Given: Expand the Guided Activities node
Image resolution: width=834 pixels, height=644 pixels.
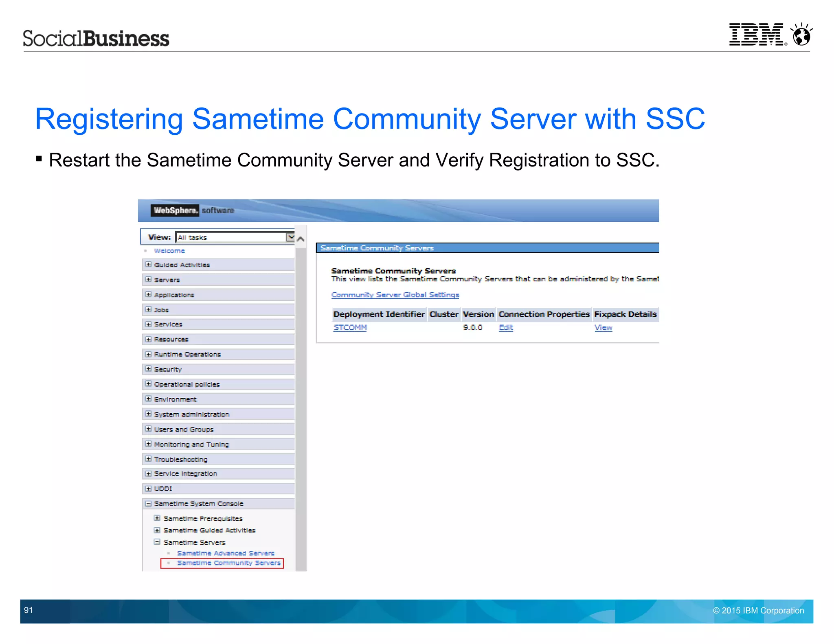Looking at the screenshot, I should [148, 265].
